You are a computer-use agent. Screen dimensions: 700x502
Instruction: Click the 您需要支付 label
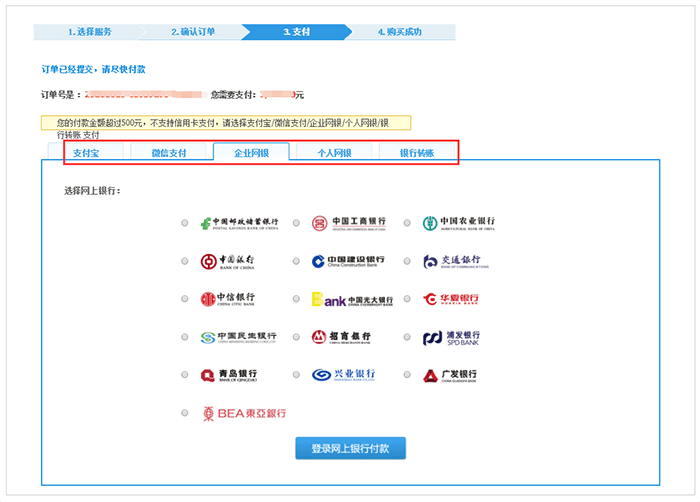pyautogui.click(x=233, y=95)
